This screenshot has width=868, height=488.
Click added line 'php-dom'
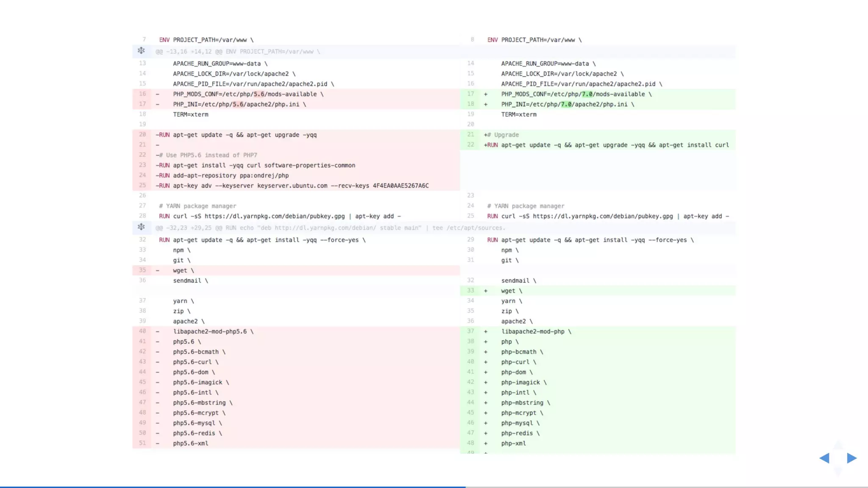[x=598, y=372]
